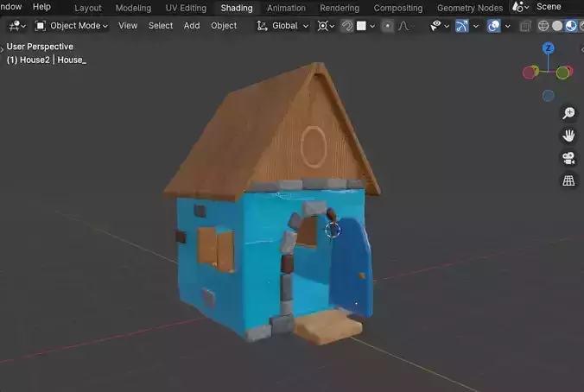Screen dimensions: 584x392
Task: Select the blue door of the house
Action: 352,266
